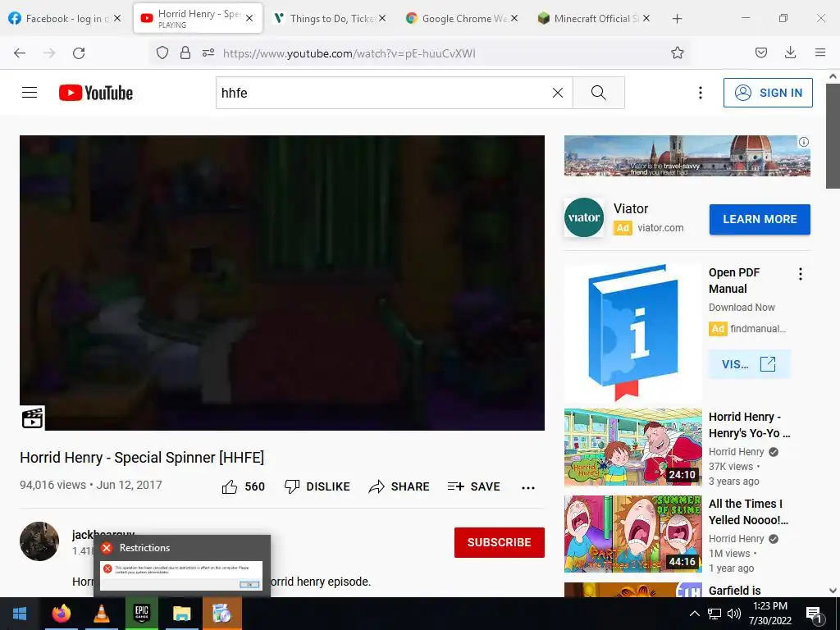Open the Firefox downloads panel
The width and height of the screenshot is (840, 630).
pyautogui.click(x=790, y=52)
